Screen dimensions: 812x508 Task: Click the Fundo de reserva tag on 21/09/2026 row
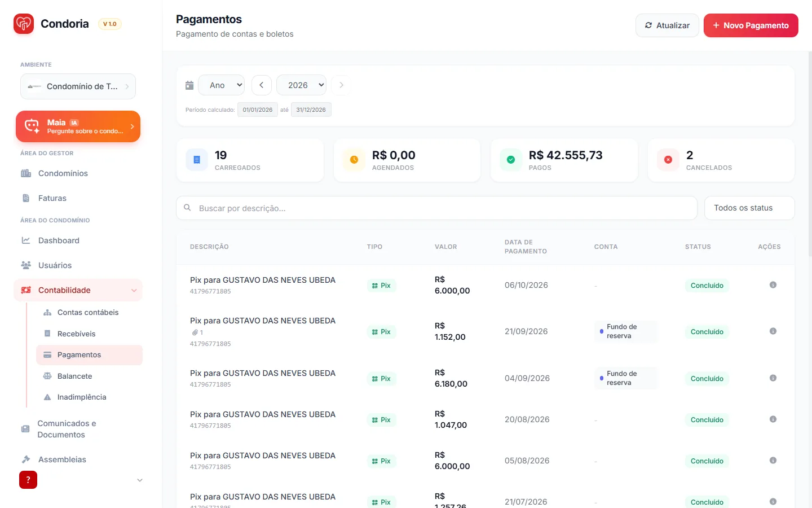626,331
